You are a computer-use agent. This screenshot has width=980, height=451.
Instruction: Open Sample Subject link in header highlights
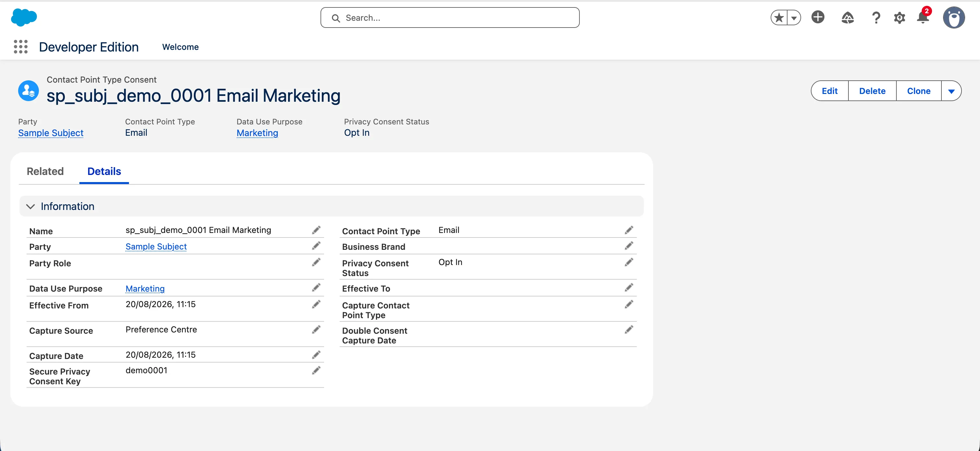tap(51, 133)
